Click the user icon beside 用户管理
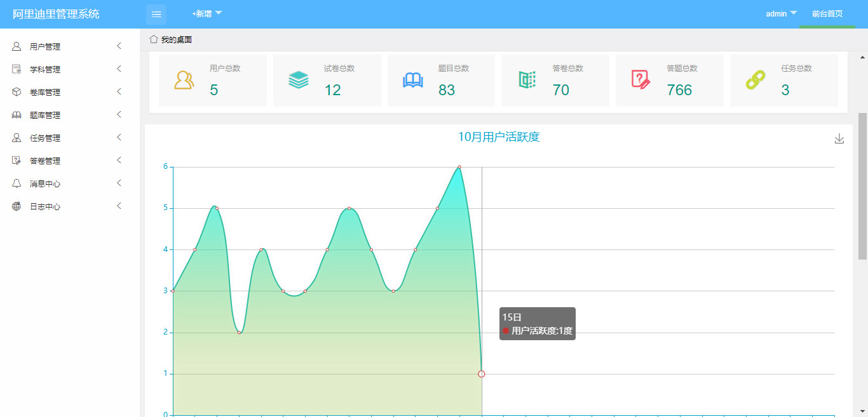This screenshot has width=868, height=417. point(17,46)
